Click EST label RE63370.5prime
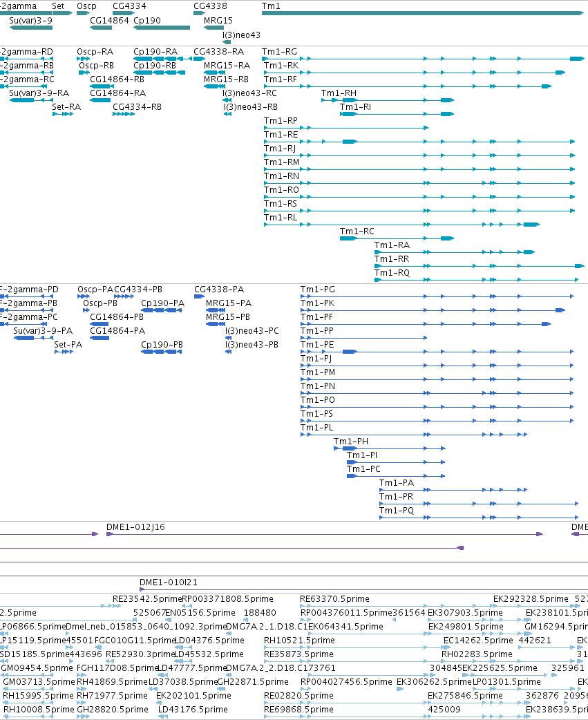The image size is (588, 720). (334, 599)
